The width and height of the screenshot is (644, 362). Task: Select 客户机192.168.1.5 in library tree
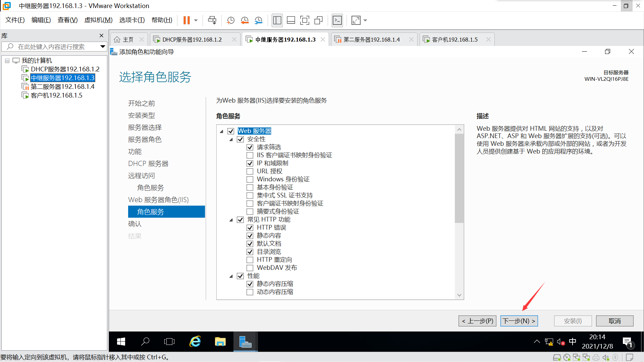point(56,96)
